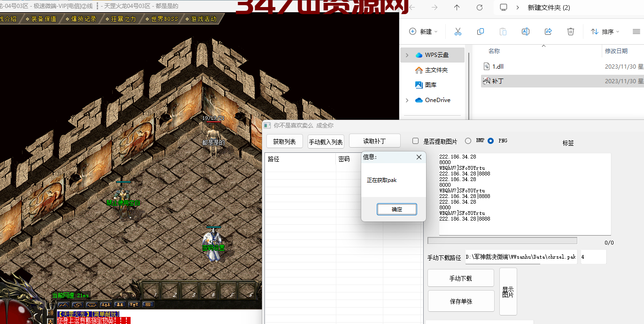Click the second game bar icon
644x324 pixels.
(x=78, y=304)
